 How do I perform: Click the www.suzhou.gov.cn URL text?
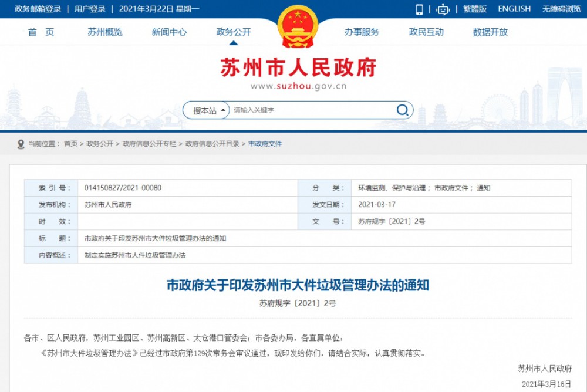[298, 86]
